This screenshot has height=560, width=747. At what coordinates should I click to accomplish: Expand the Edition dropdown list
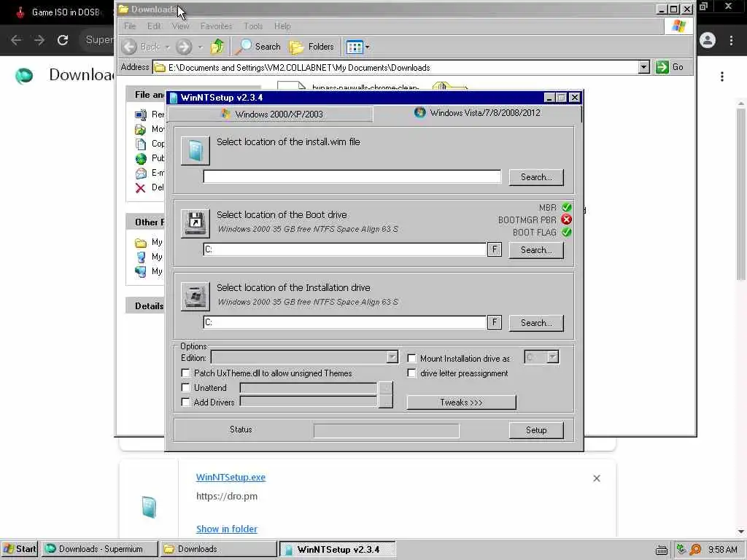392,357
